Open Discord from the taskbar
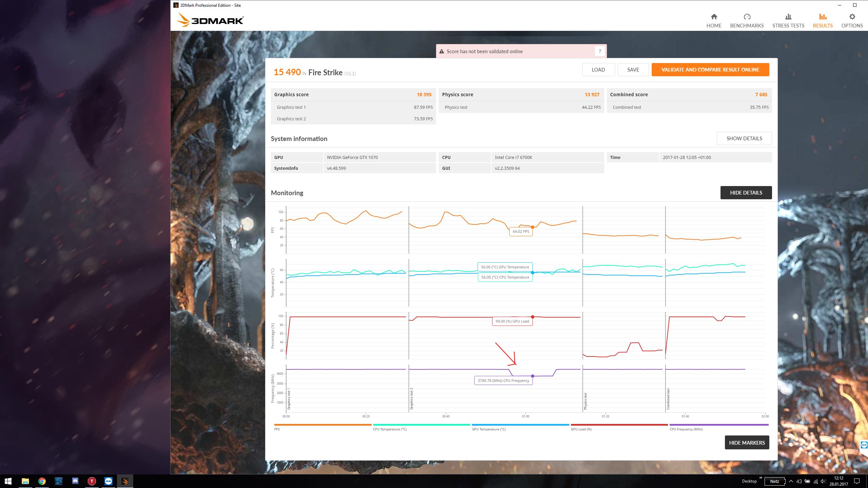The height and width of the screenshot is (488, 868). click(75, 481)
